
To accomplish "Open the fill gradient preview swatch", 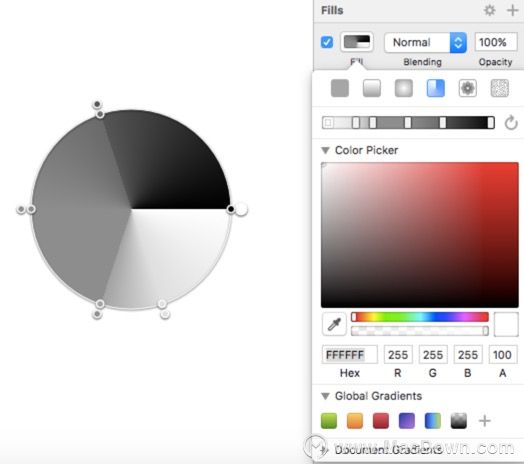I will (357, 42).
